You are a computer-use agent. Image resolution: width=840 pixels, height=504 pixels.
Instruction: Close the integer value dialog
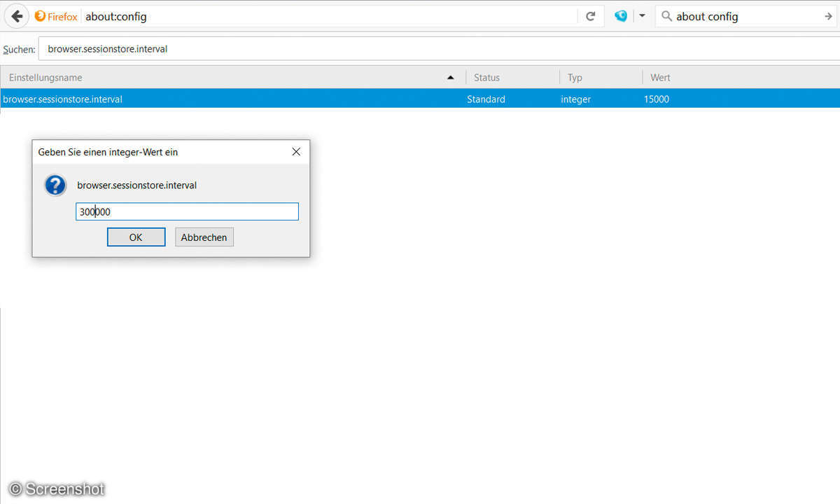296,152
